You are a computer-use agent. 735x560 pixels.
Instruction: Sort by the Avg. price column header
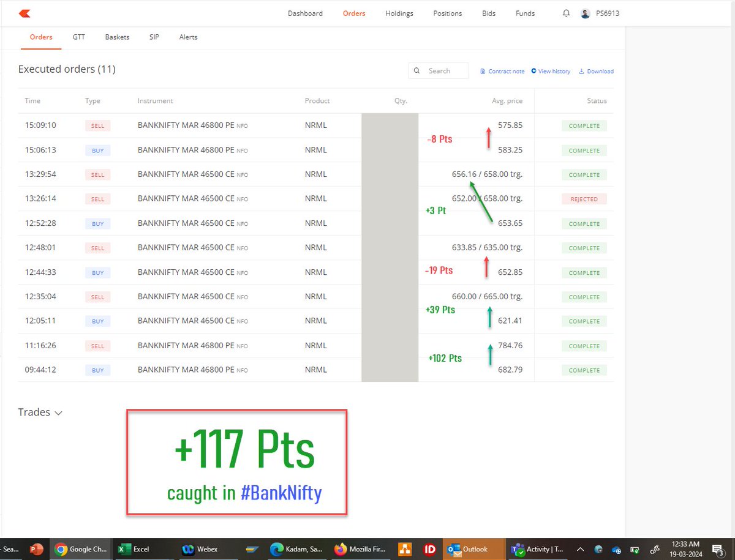tap(507, 101)
